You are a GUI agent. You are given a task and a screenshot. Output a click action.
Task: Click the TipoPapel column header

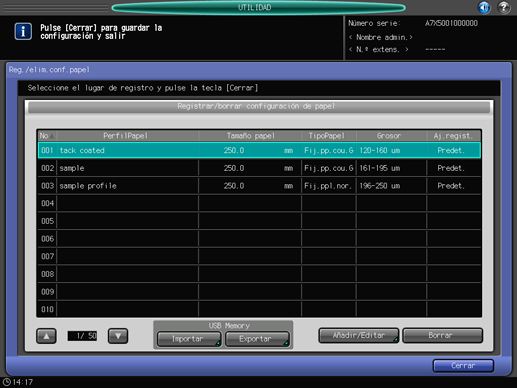[x=329, y=136]
